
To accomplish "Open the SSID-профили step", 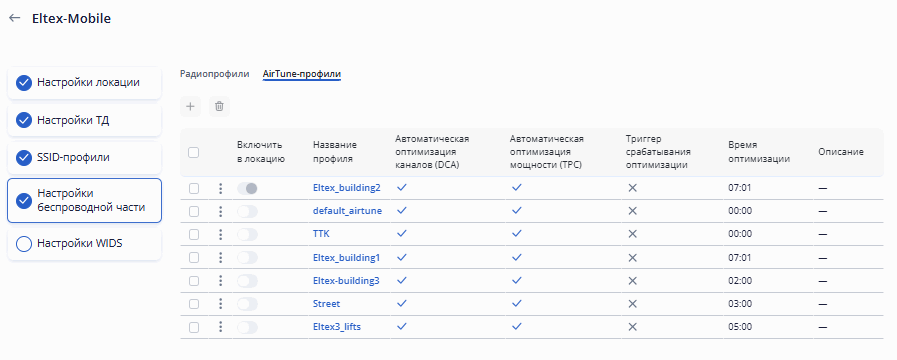I will tap(84, 157).
